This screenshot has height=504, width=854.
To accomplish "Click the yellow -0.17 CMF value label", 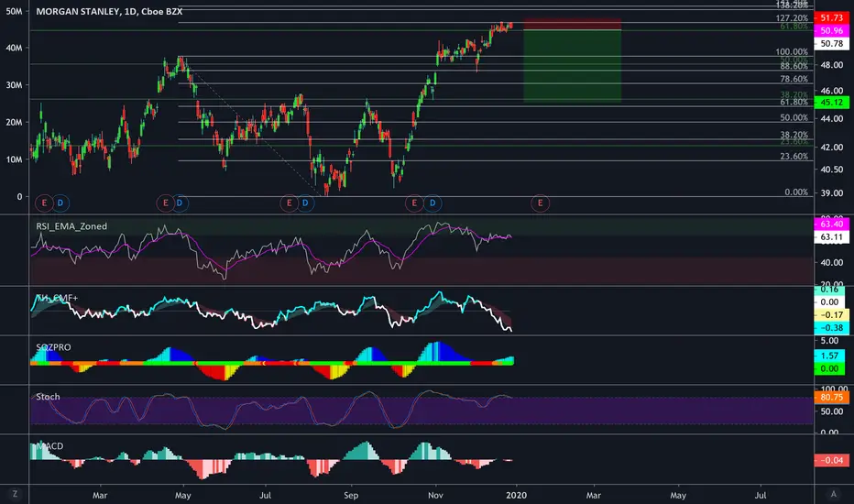I will click(x=832, y=315).
